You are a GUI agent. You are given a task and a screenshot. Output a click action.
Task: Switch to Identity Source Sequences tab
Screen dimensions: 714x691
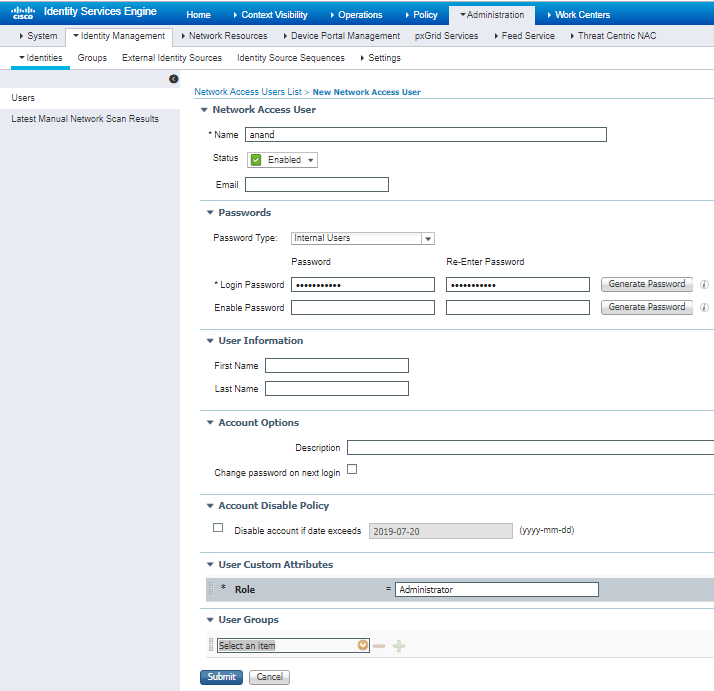pos(291,58)
